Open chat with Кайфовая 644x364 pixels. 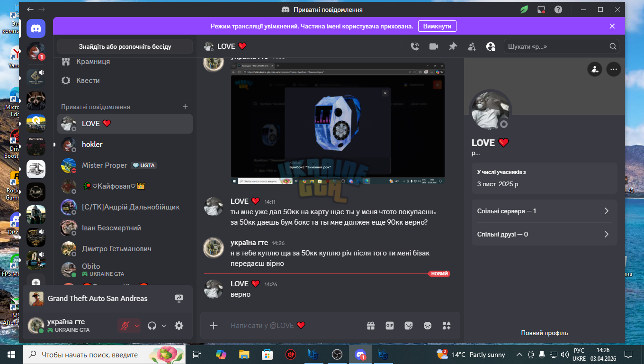pos(125,186)
